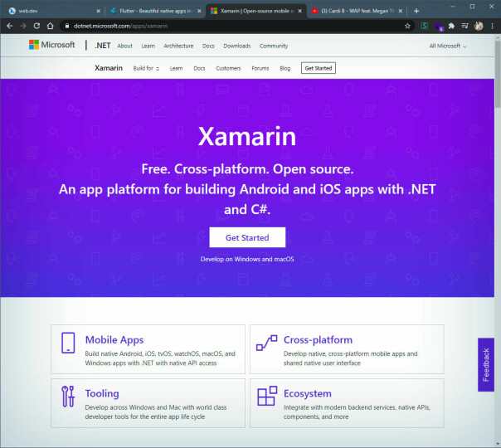Switch to the Cardi B YouTube tab
Image resolution: width=501 pixels, height=448 pixels.
click(x=357, y=11)
